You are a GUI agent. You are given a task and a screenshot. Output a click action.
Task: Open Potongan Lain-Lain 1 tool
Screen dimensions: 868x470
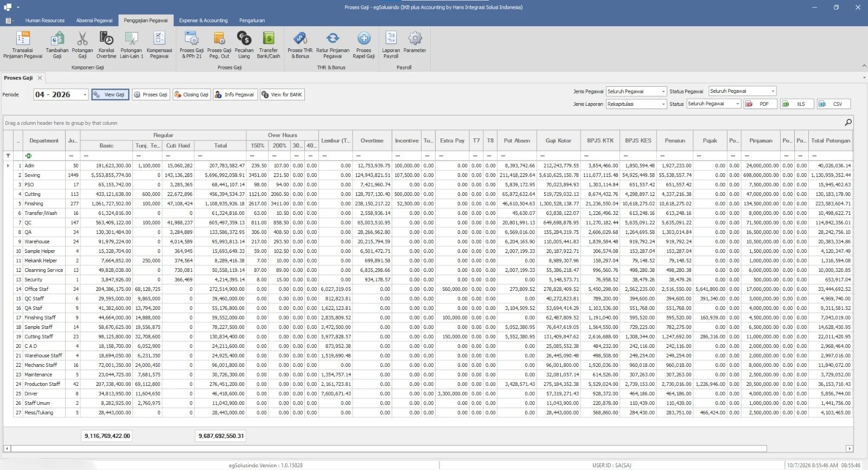coord(131,45)
